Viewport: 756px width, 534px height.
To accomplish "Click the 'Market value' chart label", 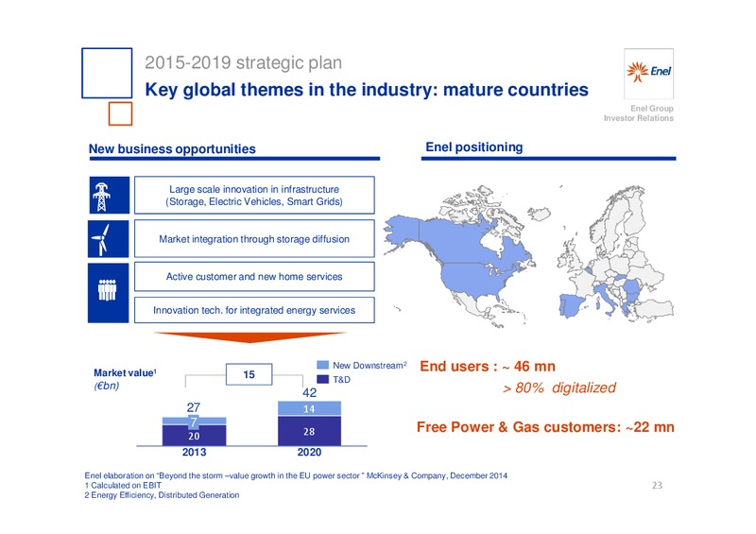I will [125, 373].
